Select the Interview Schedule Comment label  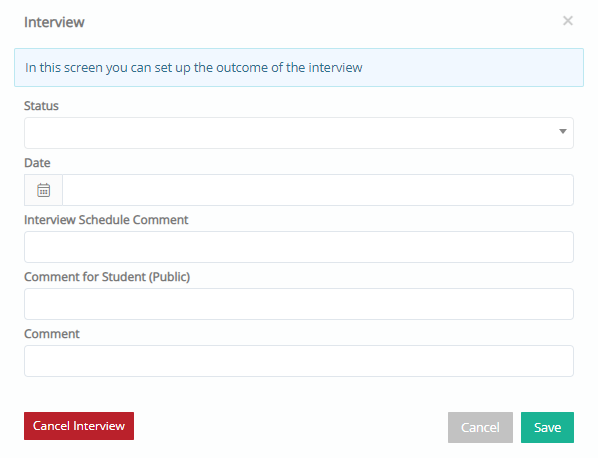[x=106, y=220]
